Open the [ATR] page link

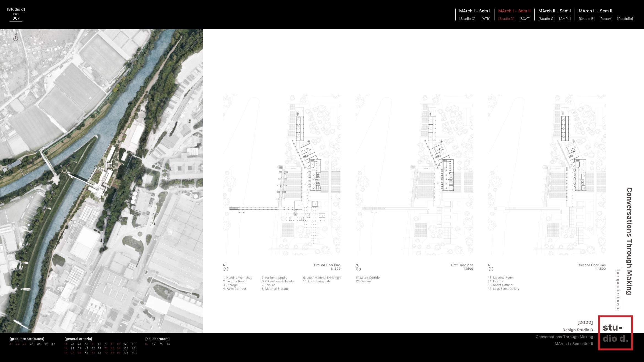486,19
